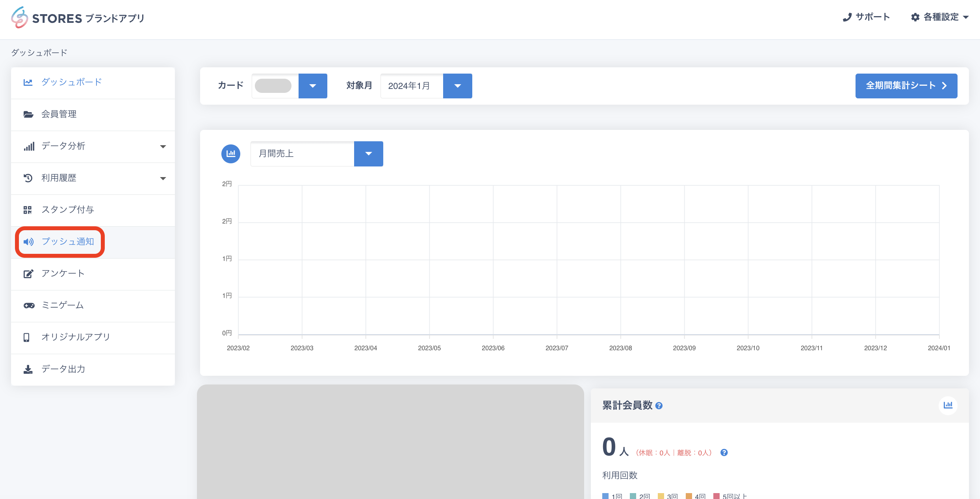Click the 会員管理 folder icon
The image size is (980, 499).
tap(28, 114)
